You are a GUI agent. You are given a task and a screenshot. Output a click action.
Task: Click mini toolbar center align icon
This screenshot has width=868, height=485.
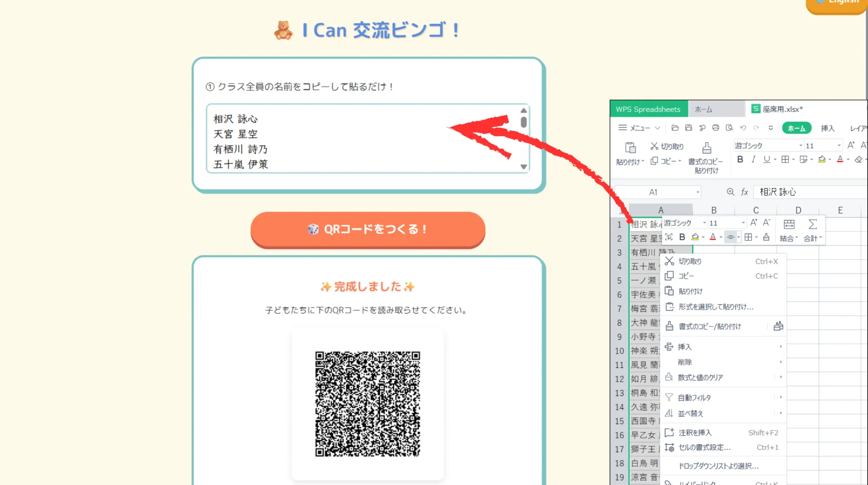[x=730, y=237]
